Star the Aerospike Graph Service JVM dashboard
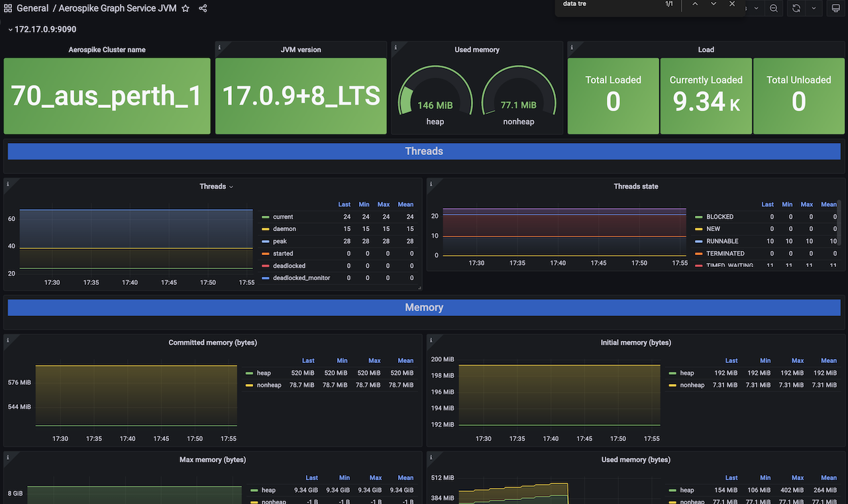 coord(185,9)
